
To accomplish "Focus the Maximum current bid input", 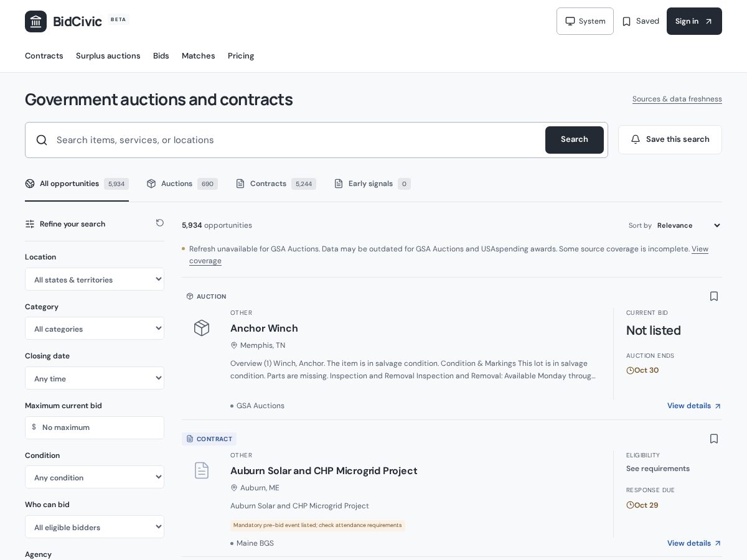I will click(95, 427).
